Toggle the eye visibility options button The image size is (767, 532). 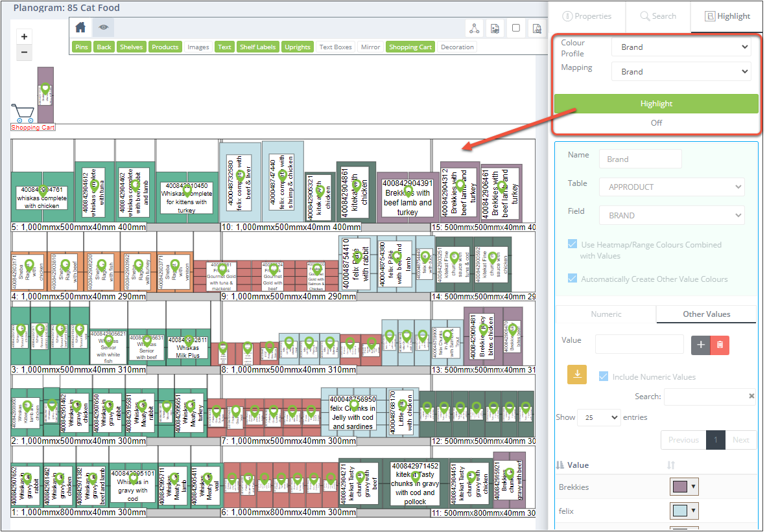click(104, 27)
